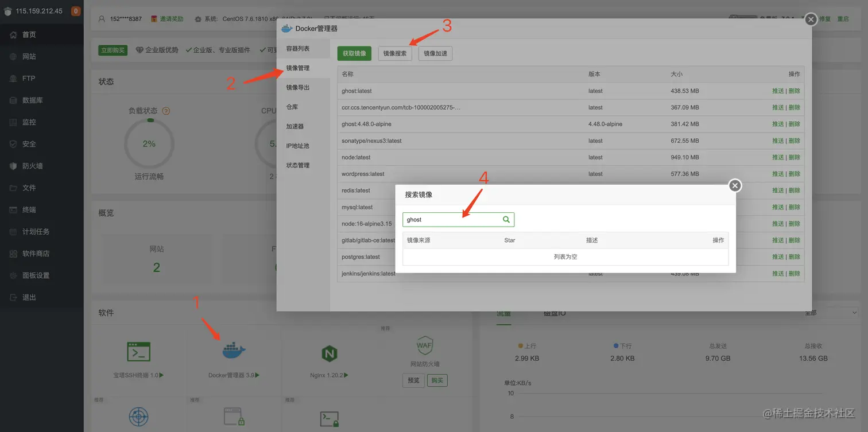Image resolution: width=868 pixels, height=432 pixels.
Task: Open the 安全 shield icon in sidebar
Action: point(13,144)
